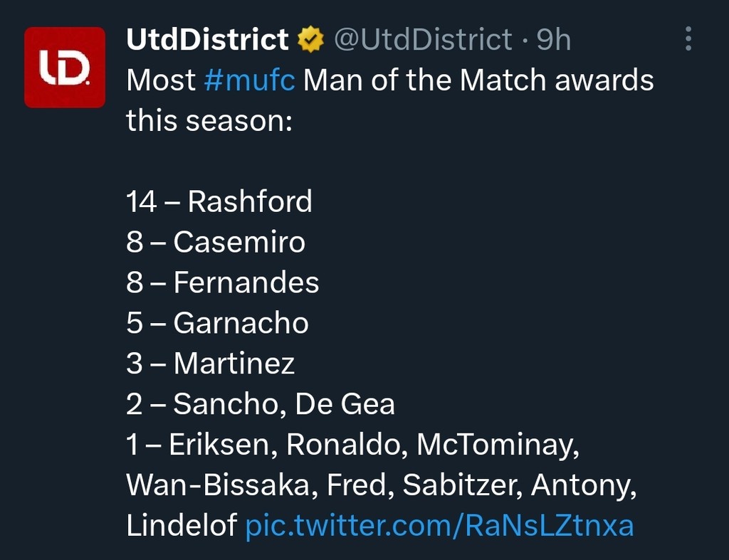Click the word 'Most' starting the tweet

click(161, 80)
